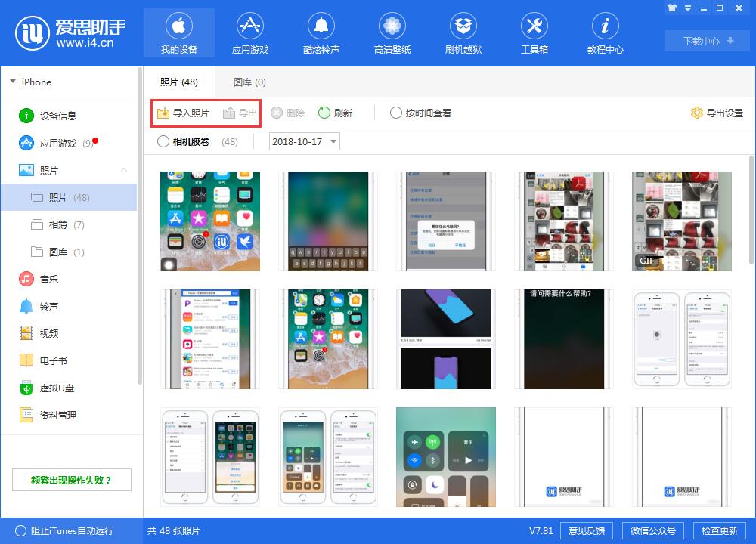Open the 工具箱 toolbox
This screenshot has width=756, height=544.
click(534, 32)
